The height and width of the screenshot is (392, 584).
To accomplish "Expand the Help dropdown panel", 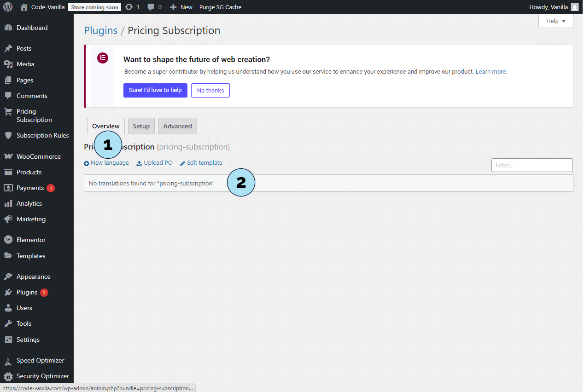I will coord(555,21).
